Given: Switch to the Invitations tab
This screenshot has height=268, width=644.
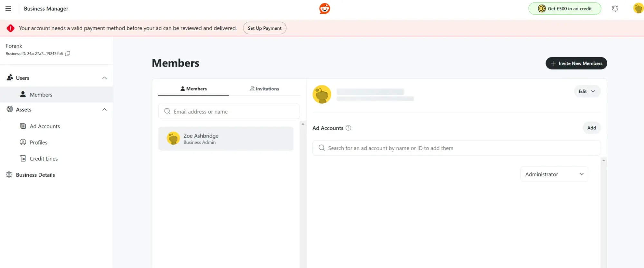Looking at the screenshot, I should coord(264,89).
